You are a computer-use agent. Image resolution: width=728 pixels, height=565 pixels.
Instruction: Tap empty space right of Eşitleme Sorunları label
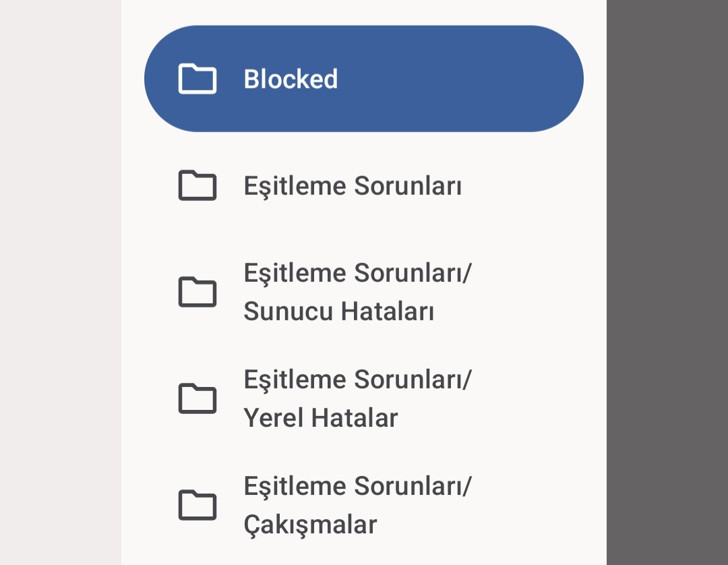(x=526, y=185)
